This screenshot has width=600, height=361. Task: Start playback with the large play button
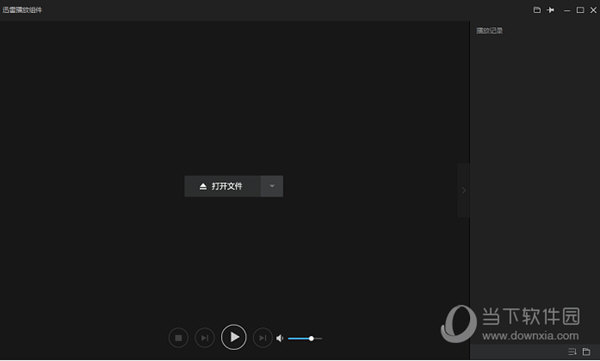(x=234, y=337)
